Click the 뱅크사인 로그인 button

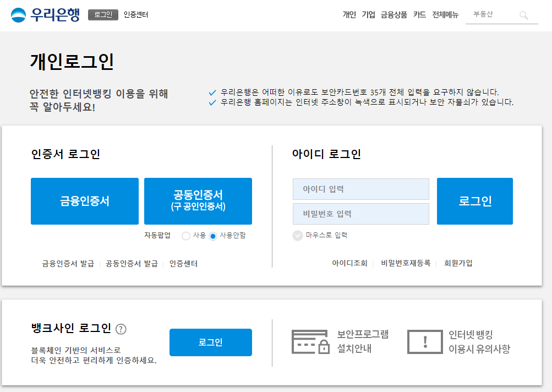[x=211, y=342]
